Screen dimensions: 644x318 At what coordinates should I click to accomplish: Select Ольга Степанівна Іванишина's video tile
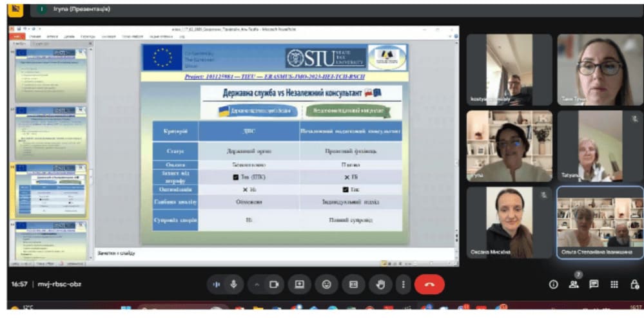600,222
